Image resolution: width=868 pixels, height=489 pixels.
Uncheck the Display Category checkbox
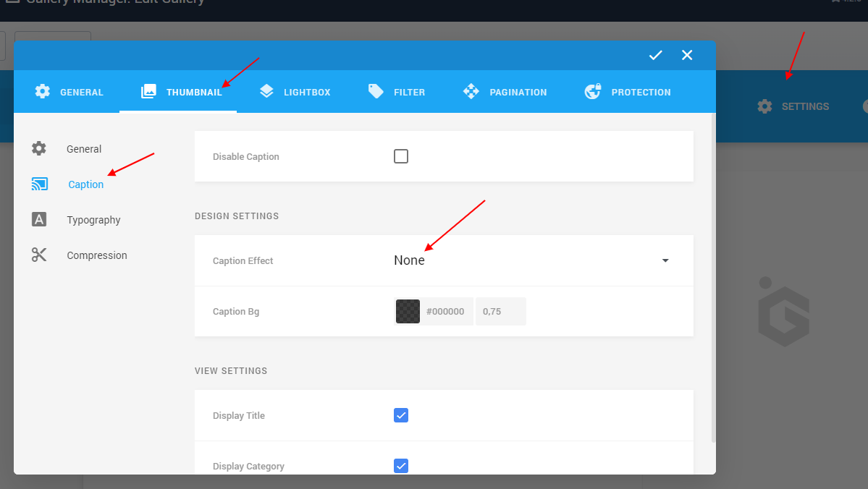coord(401,466)
